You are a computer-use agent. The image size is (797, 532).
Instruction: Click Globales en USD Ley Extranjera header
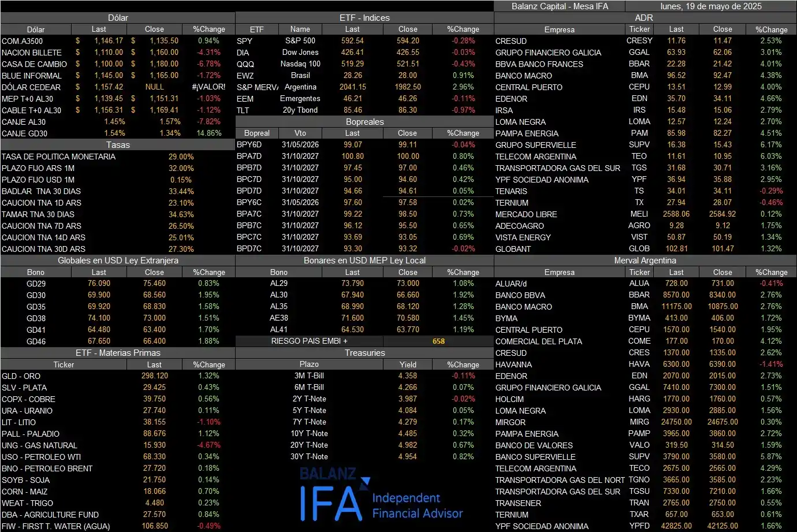point(118,261)
